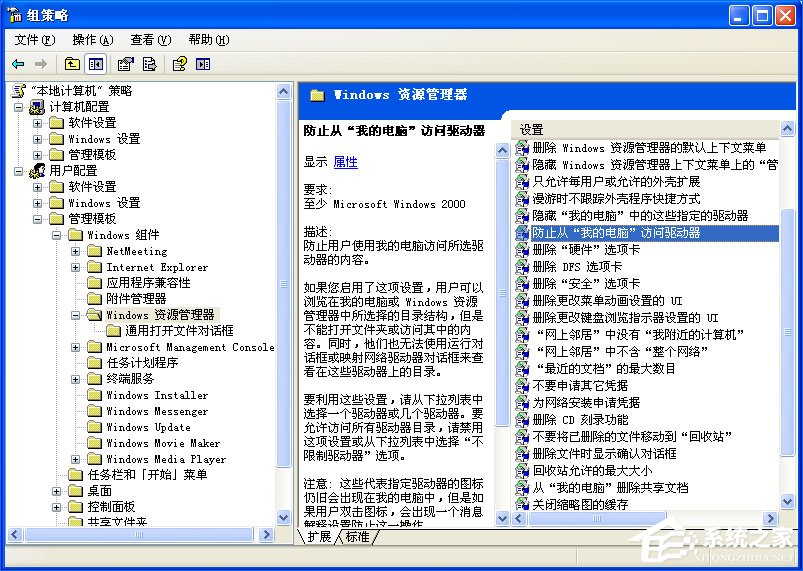
Task: Expand the NetMeeting node
Action: (x=75, y=251)
